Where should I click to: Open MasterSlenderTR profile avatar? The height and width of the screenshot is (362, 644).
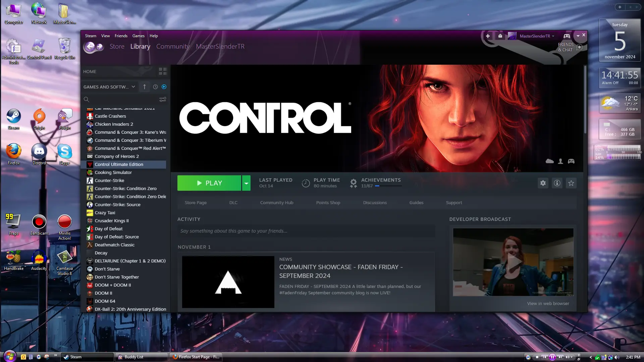512,36
